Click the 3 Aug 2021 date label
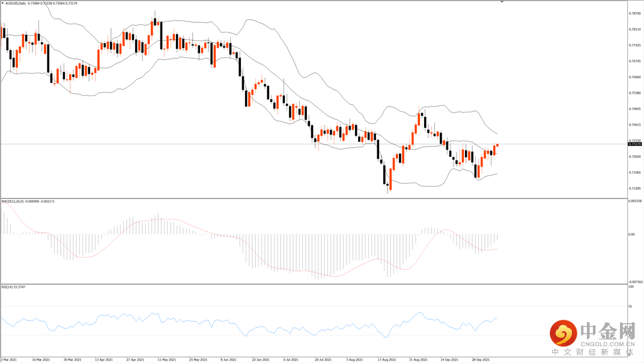The width and height of the screenshot is (644, 363). [x=354, y=360]
